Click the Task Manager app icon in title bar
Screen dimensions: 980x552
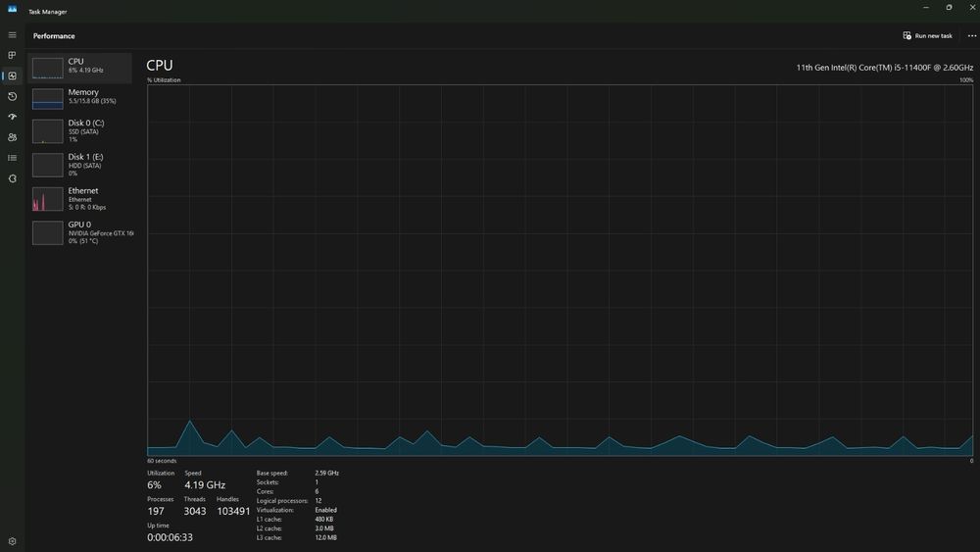12,9
